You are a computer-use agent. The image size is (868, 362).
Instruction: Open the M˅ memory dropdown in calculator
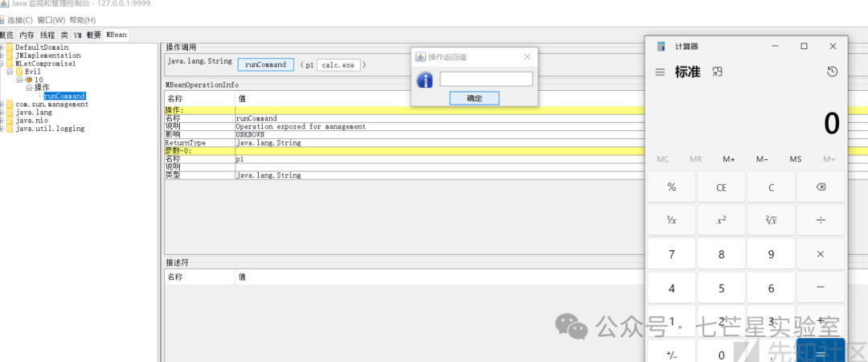(x=829, y=159)
